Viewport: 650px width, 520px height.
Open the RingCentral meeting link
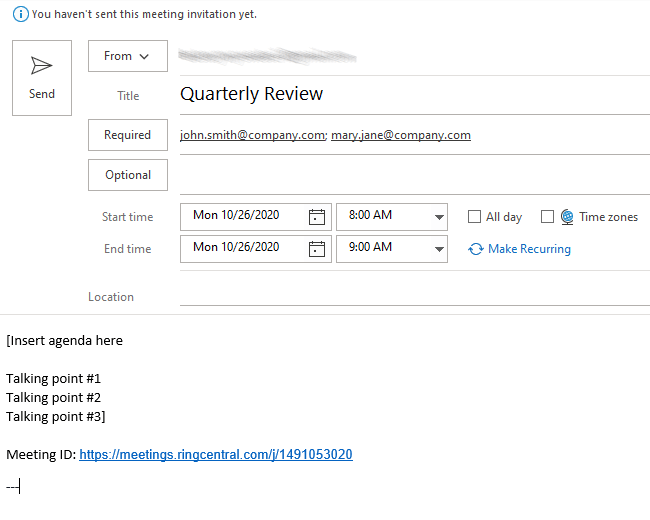(x=216, y=454)
